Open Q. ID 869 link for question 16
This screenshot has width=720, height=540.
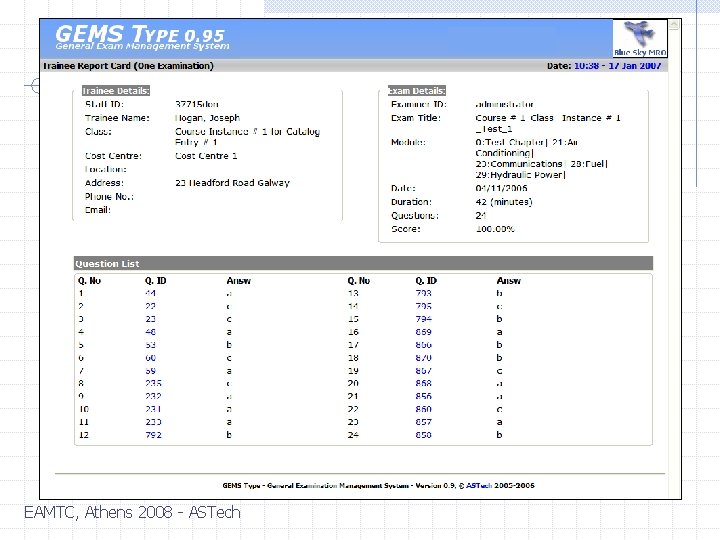(423, 332)
